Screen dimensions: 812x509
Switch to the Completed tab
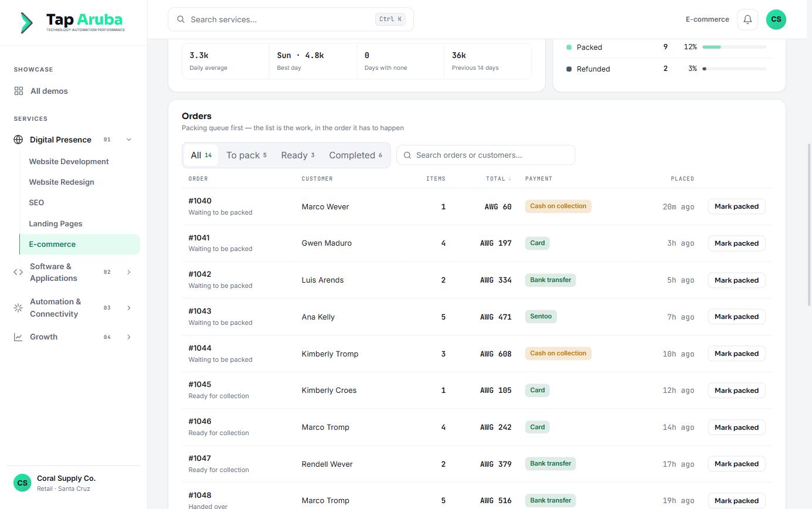[x=355, y=155]
